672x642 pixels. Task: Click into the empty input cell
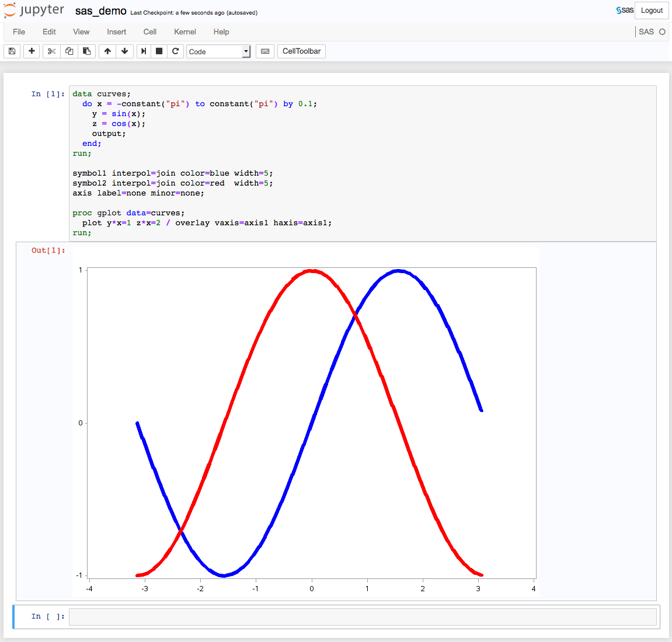click(362, 617)
